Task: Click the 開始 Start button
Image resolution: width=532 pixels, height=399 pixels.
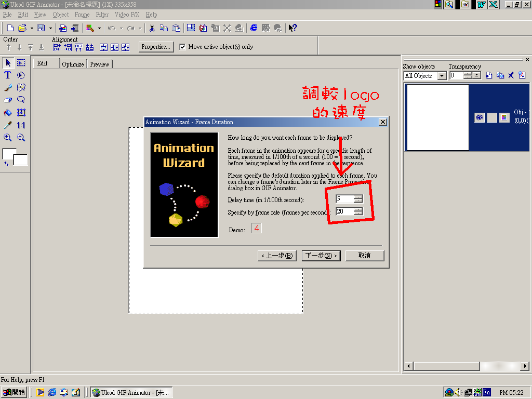Action: [14, 392]
